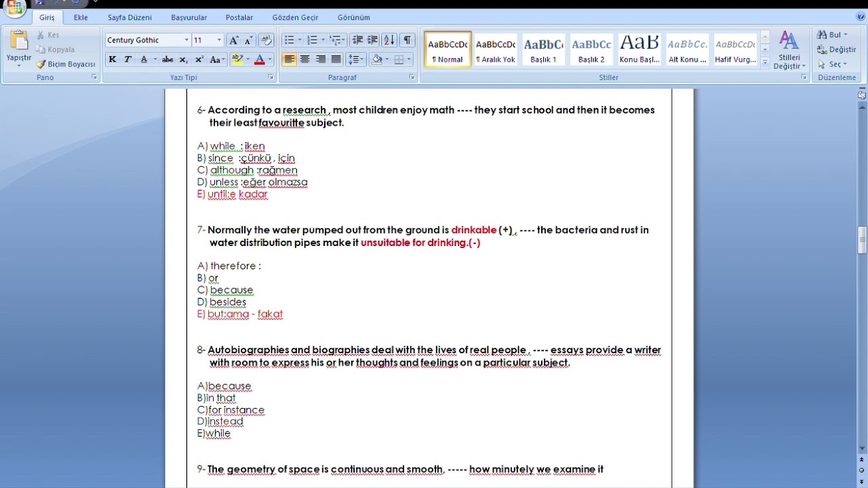Set paragraph alignment to right
Screen dimensions: 868x488
tap(321, 60)
